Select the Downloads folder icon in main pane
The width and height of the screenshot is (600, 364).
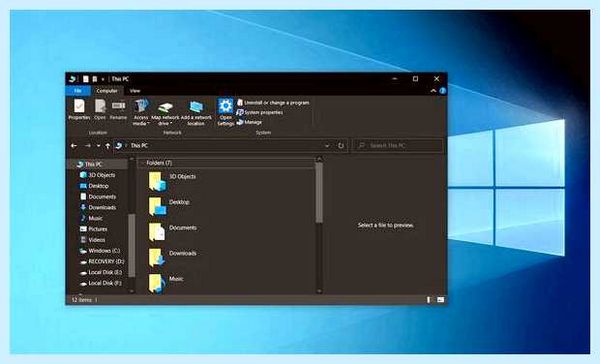coord(157,258)
